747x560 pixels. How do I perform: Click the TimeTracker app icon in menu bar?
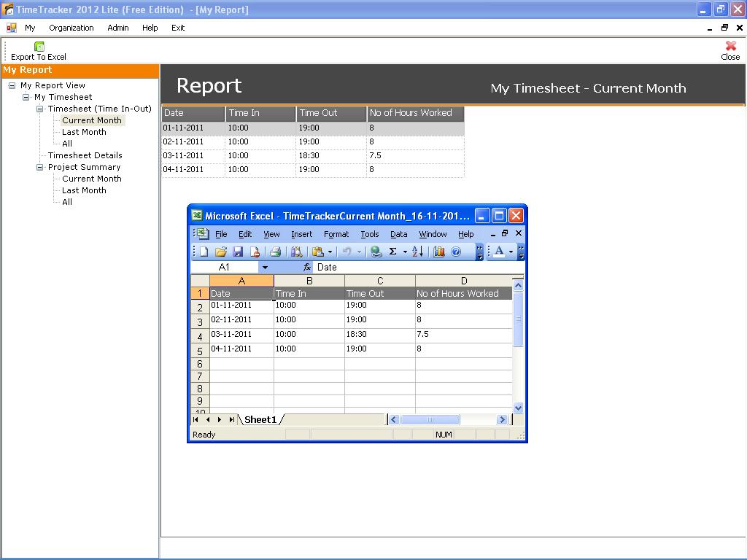point(12,28)
